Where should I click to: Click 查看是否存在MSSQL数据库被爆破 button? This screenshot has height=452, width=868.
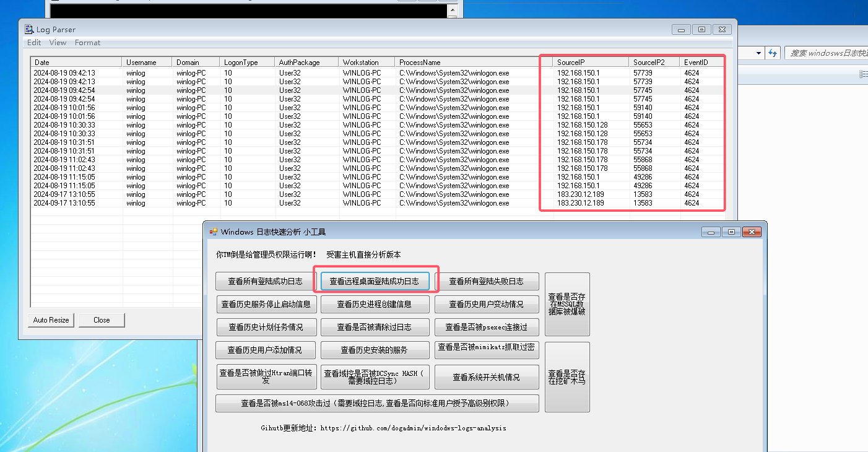[566, 304]
